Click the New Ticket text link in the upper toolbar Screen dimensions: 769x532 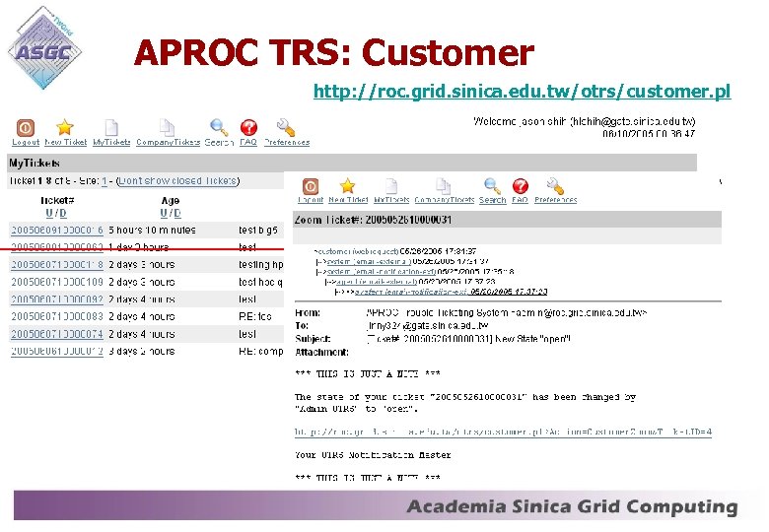pos(65,142)
